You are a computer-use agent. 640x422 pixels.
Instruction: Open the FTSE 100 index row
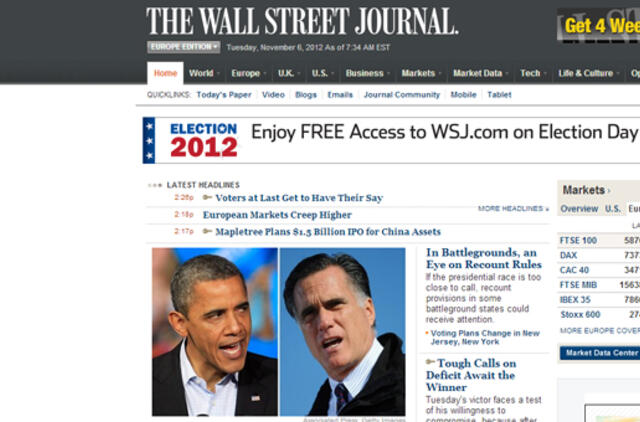click(x=598, y=240)
